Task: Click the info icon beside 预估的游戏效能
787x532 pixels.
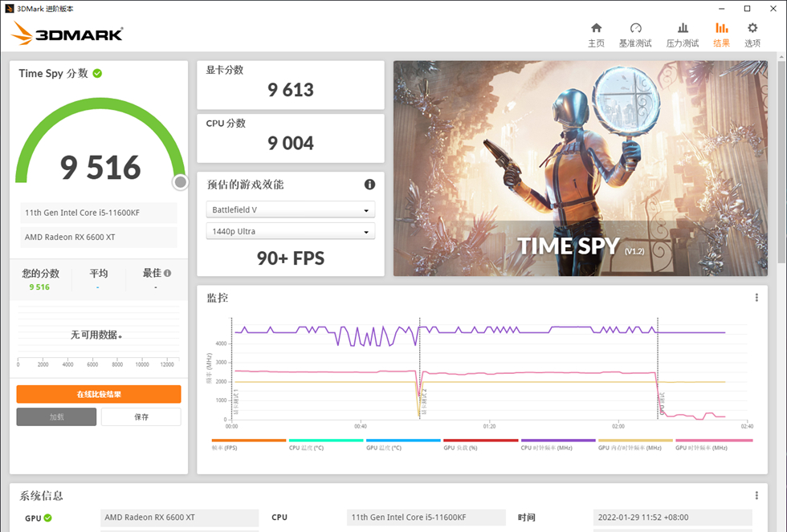Action: pyautogui.click(x=369, y=185)
